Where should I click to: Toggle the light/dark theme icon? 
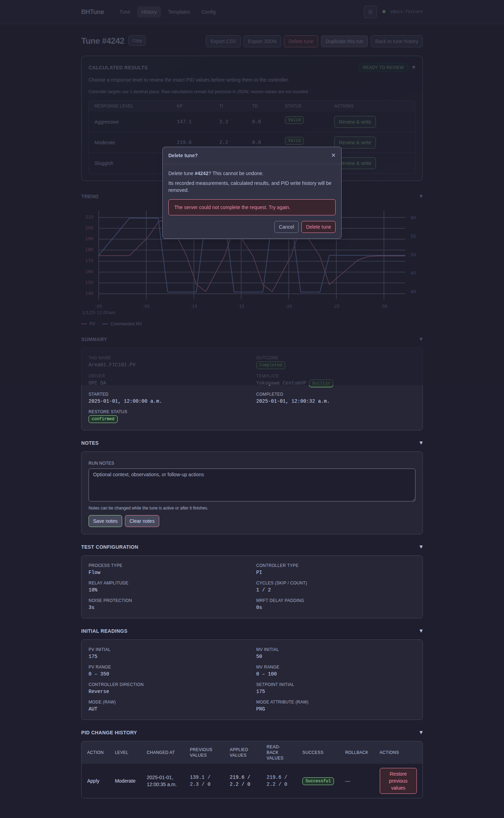[370, 12]
